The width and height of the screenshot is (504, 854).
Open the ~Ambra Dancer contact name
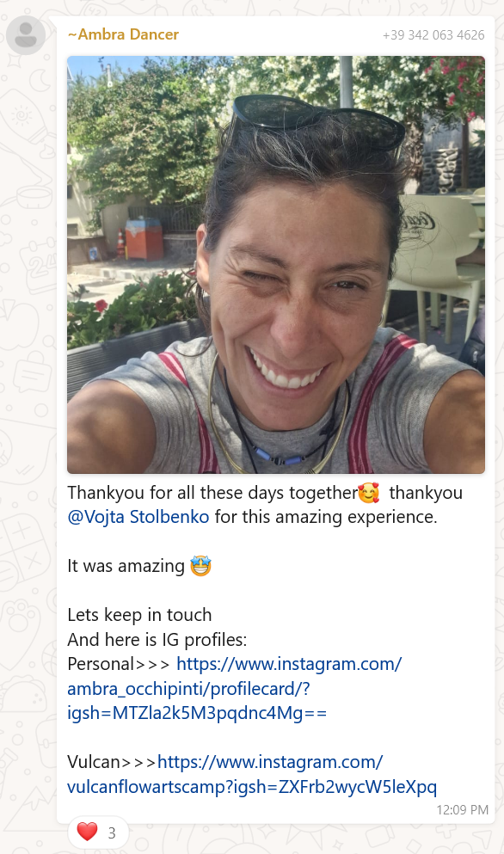coord(123,34)
